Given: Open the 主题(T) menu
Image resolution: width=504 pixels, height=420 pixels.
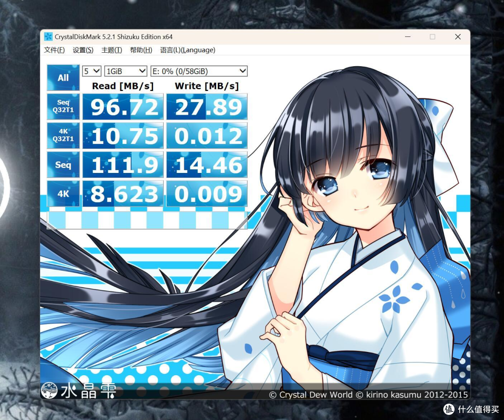Looking at the screenshot, I should pos(112,50).
